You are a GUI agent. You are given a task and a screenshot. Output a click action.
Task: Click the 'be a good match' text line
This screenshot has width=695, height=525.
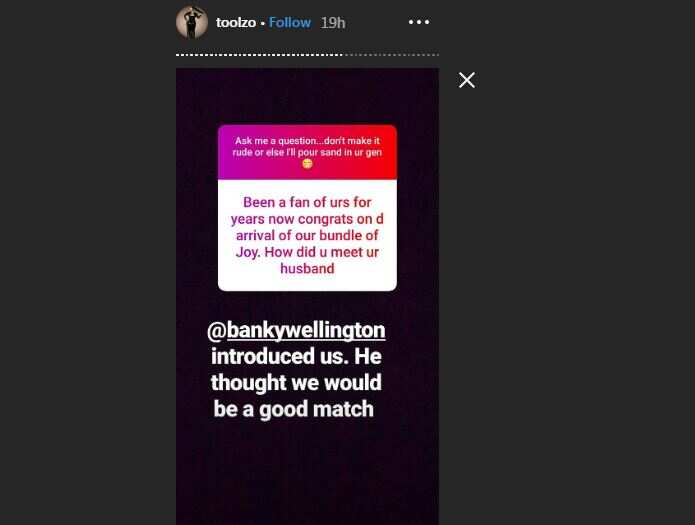pos(293,409)
